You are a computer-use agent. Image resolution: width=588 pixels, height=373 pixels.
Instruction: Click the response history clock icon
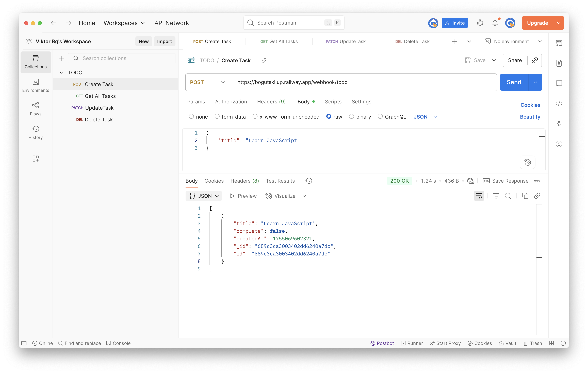coord(309,181)
